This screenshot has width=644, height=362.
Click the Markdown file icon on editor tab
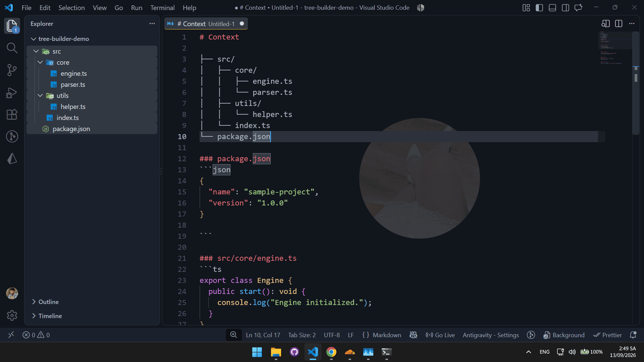click(x=170, y=24)
